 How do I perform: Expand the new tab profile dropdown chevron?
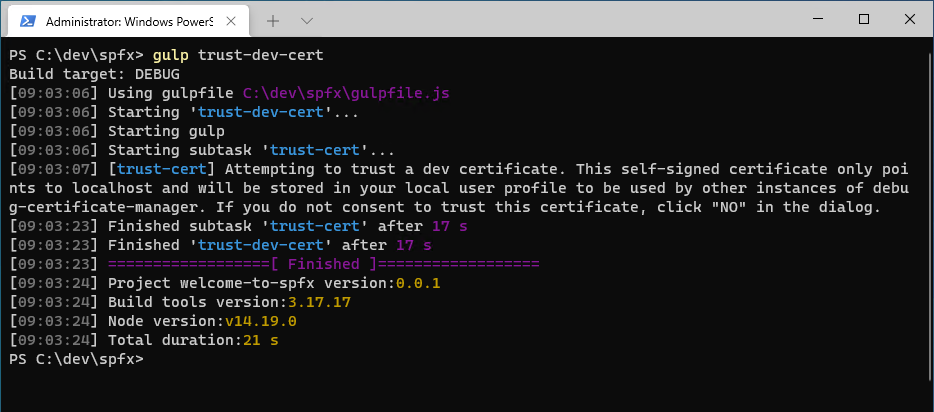[x=307, y=20]
